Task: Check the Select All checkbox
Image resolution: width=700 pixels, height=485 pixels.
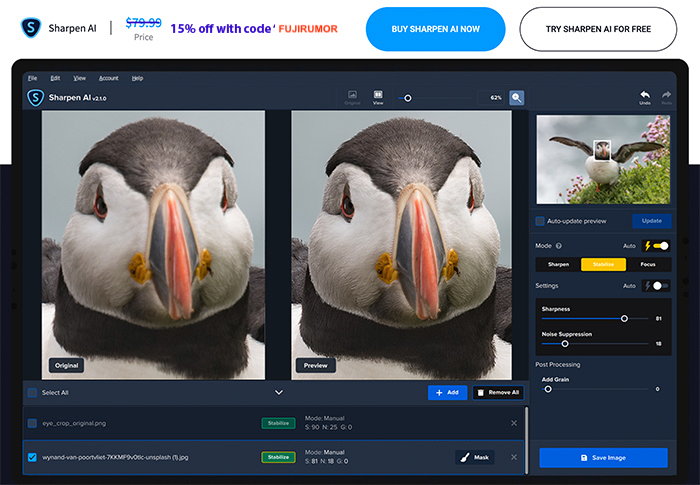Action: tap(32, 393)
